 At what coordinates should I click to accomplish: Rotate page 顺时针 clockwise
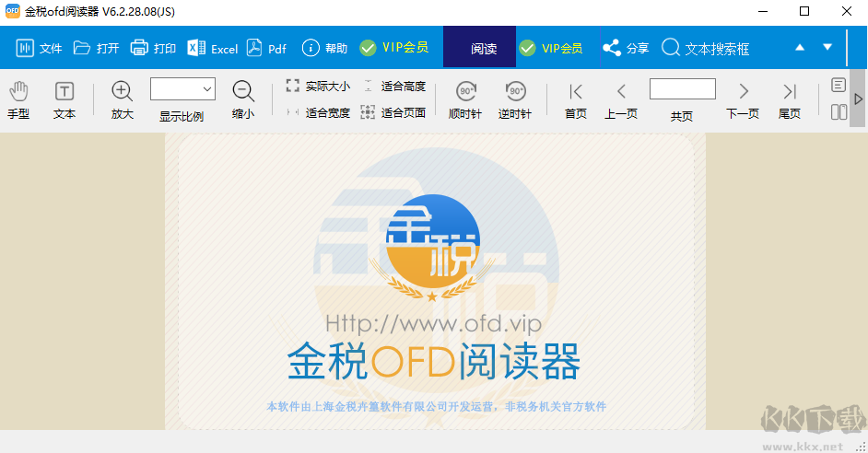point(465,100)
